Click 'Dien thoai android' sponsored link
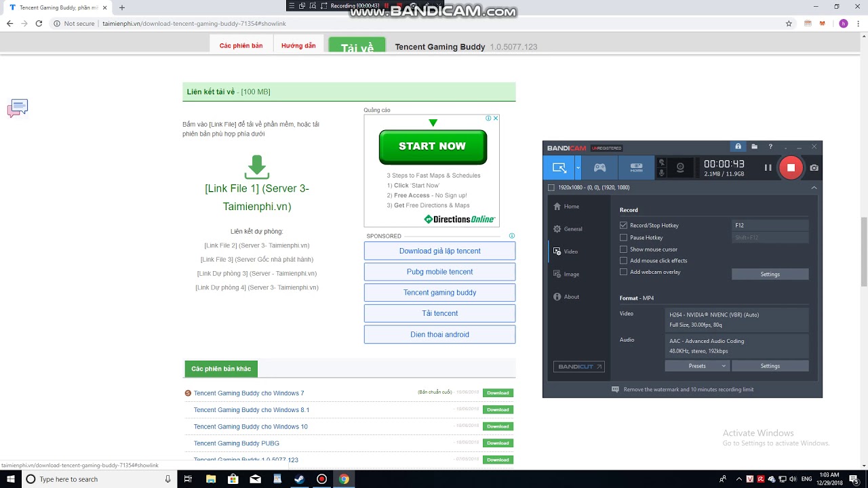Image resolution: width=868 pixels, height=488 pixels. [439, 334]
